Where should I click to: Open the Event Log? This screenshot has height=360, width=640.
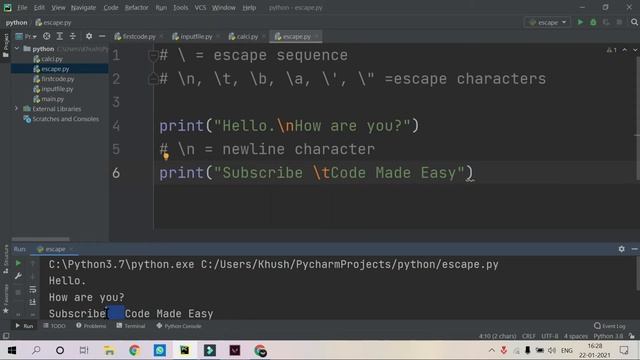point(609,326)
